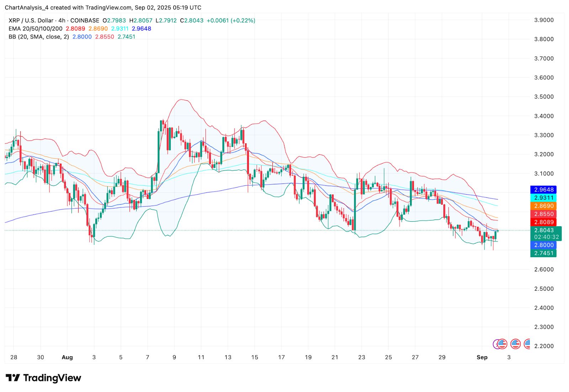Click the cut-off rightmost US flag icon
Screen dimensions: 569x392
(527, 344)
